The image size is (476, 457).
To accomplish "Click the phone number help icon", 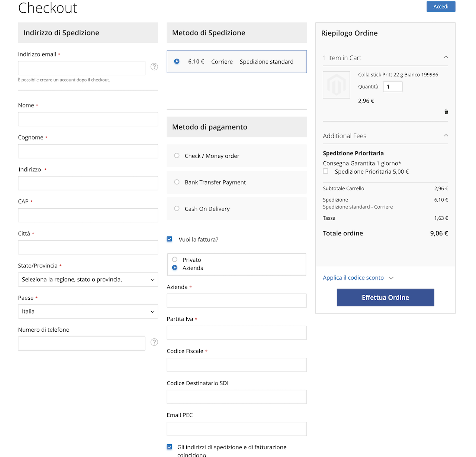I will click(154, 342).
